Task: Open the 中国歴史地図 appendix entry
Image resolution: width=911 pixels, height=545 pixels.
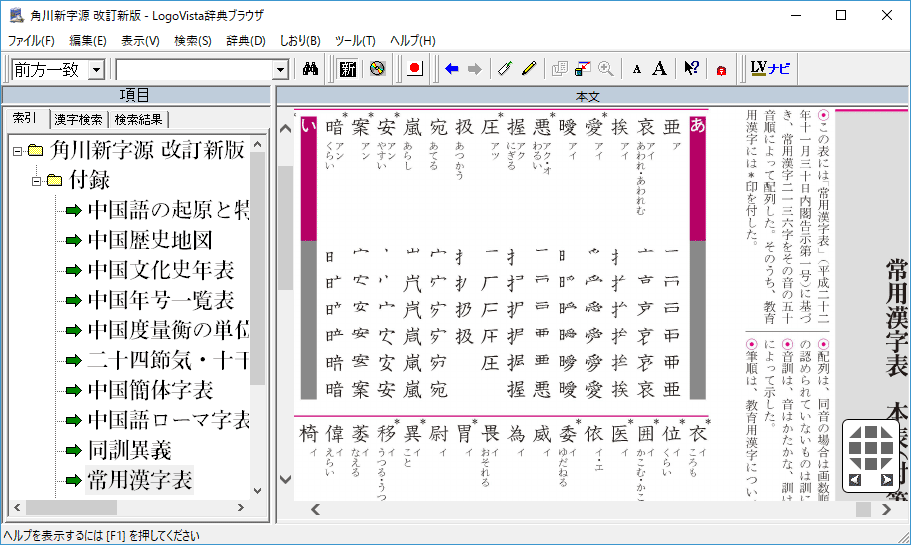Action: (x=149, y=241)
